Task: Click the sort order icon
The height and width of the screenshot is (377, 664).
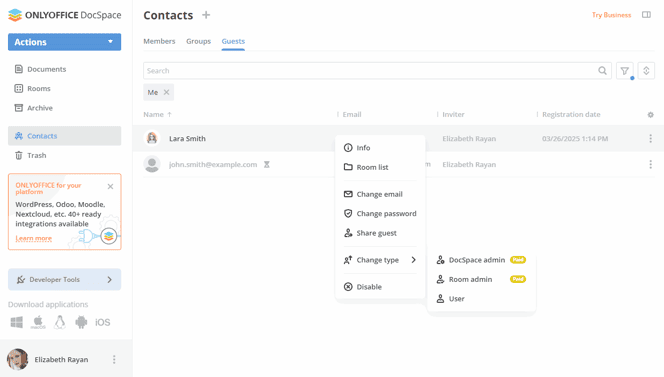Action: click(646, 71)
